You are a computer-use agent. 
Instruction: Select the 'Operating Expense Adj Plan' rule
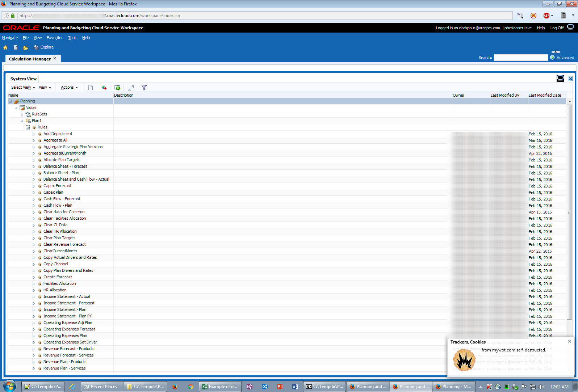coord(68,323)
